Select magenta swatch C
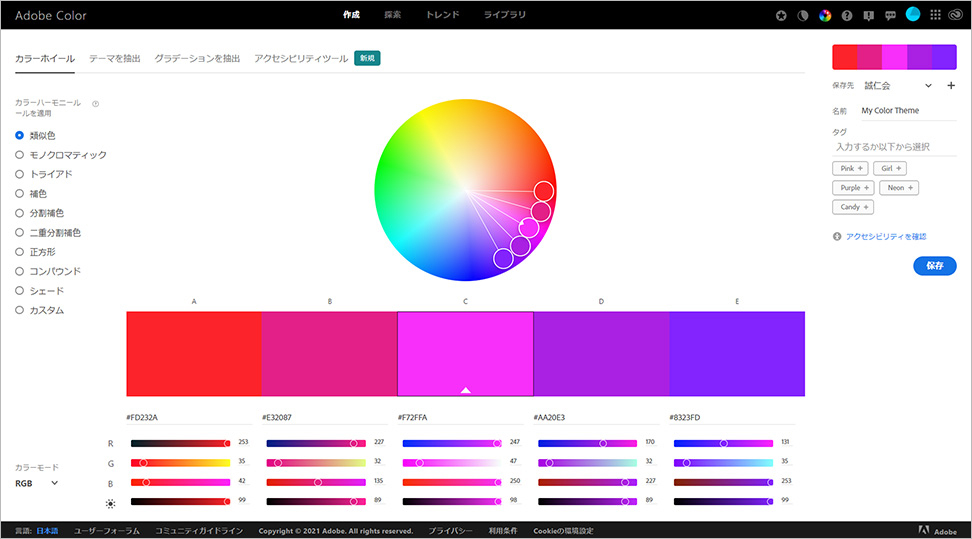 click(x=466, y=354)
